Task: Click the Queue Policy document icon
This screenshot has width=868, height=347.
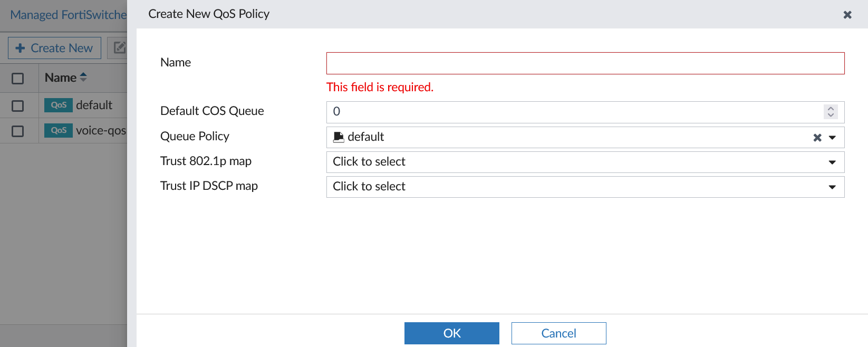Action: (339, 137)
